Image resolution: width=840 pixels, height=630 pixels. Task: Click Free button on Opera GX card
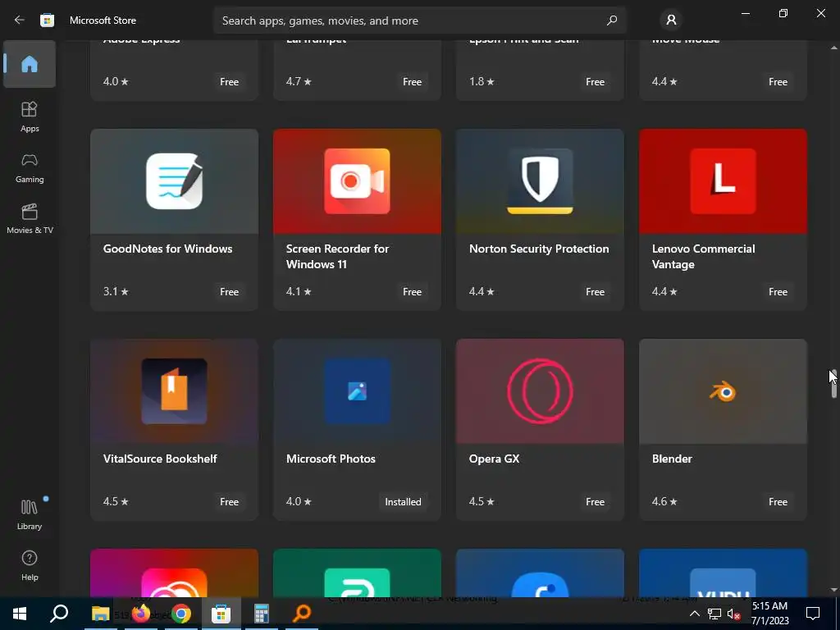click(x=596, y=501)
